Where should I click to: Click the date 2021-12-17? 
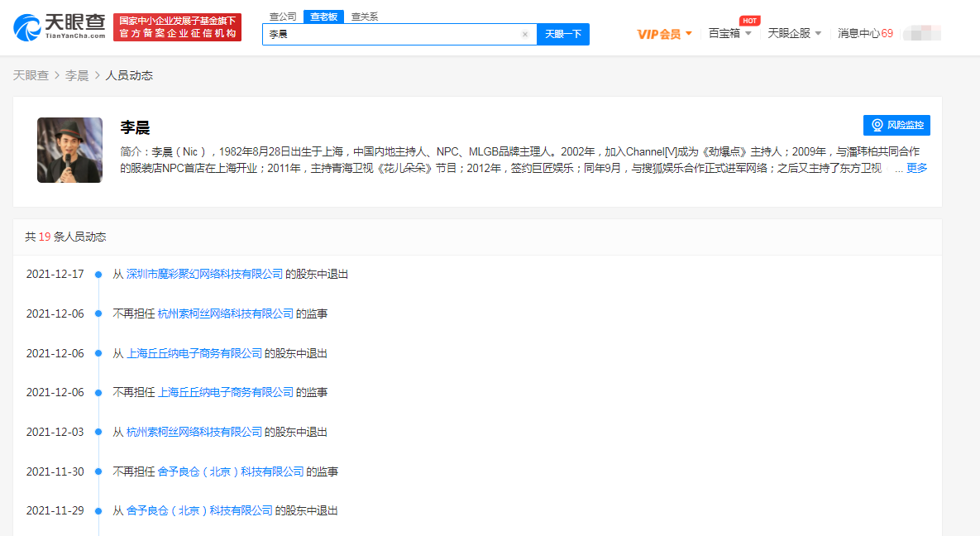[x=55, y=274]
